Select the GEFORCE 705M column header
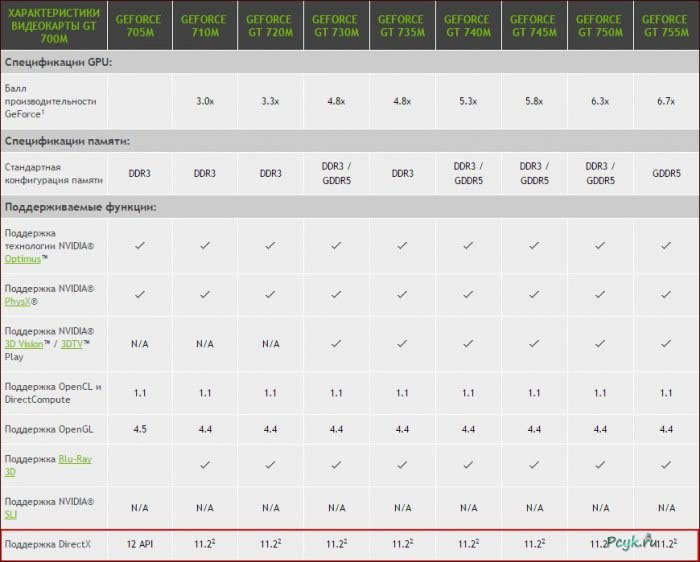Viewport: 700px width, 562px height. [x=140, y=25]
